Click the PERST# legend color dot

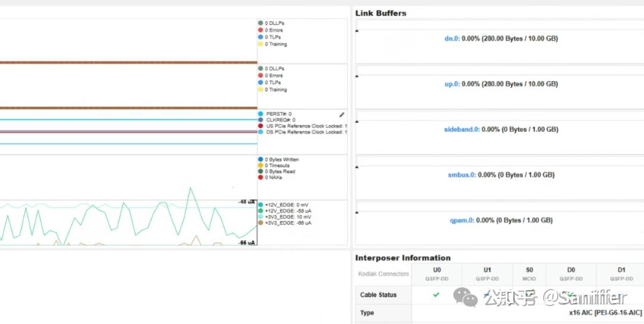tap(261, 114)
